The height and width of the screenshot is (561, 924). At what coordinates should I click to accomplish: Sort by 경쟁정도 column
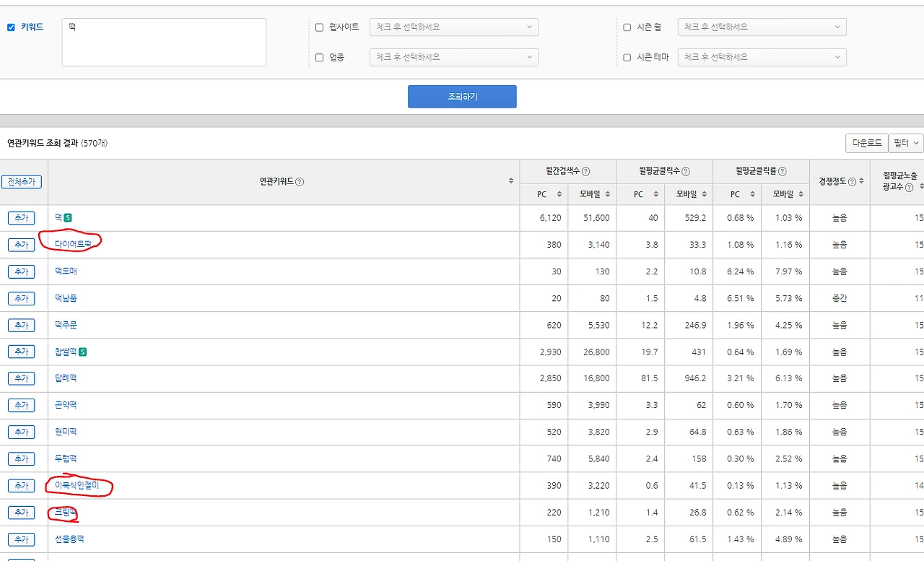pos(861,181)
